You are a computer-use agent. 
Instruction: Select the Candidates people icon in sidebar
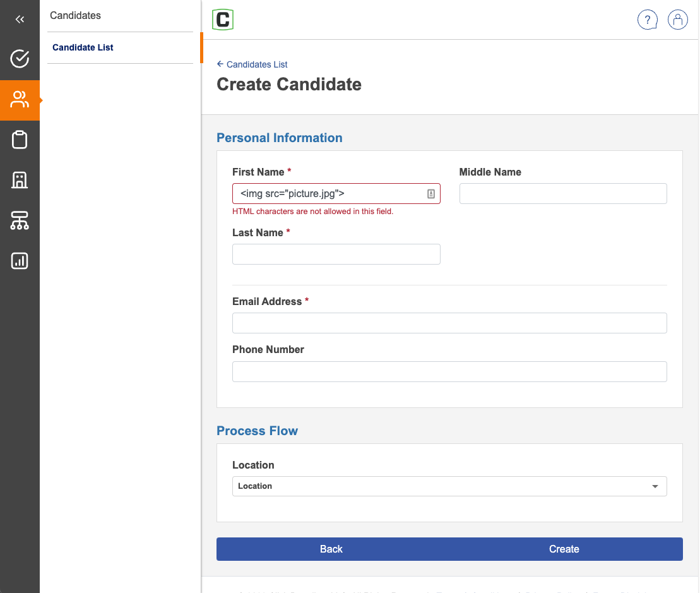20,100
